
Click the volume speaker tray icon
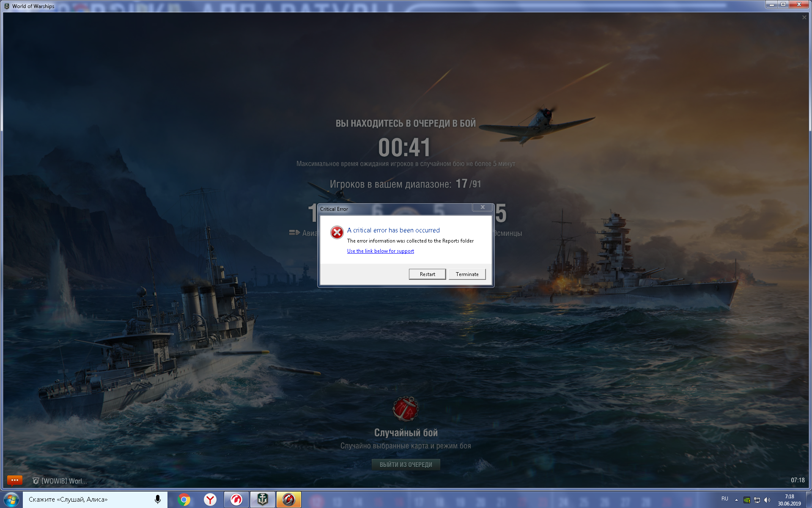(x=767, y=500)
